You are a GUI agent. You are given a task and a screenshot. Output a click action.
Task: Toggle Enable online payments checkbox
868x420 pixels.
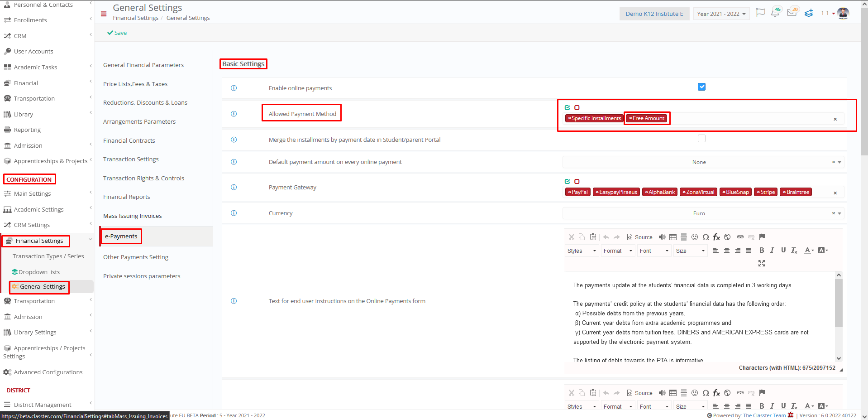click(701, 87)
